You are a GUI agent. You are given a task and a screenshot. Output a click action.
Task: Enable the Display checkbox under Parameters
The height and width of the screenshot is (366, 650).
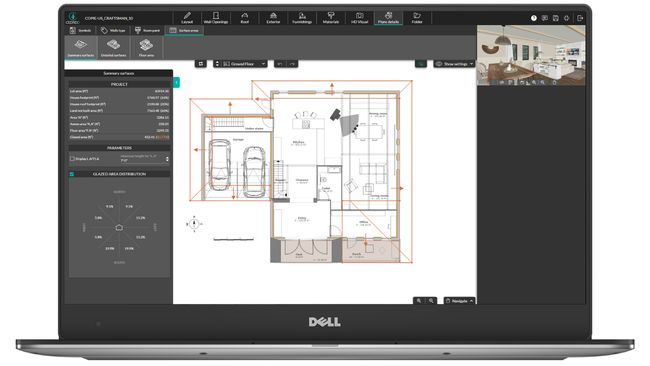72,159
